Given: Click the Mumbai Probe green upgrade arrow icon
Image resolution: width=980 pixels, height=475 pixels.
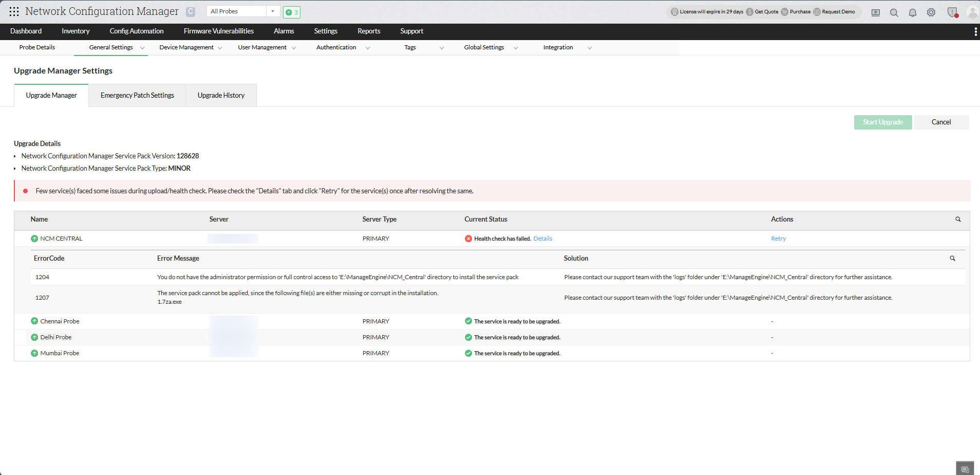Looking at the screenshot, I should [x=34, y=353].
